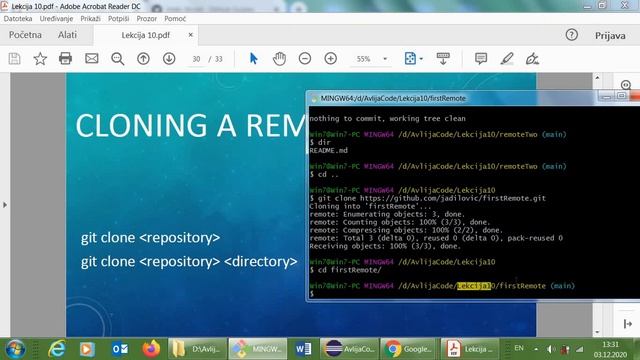Switch to Lekcija Acrobat taskbar button
The image size is (640, 360).
click(x=470, y=349)
